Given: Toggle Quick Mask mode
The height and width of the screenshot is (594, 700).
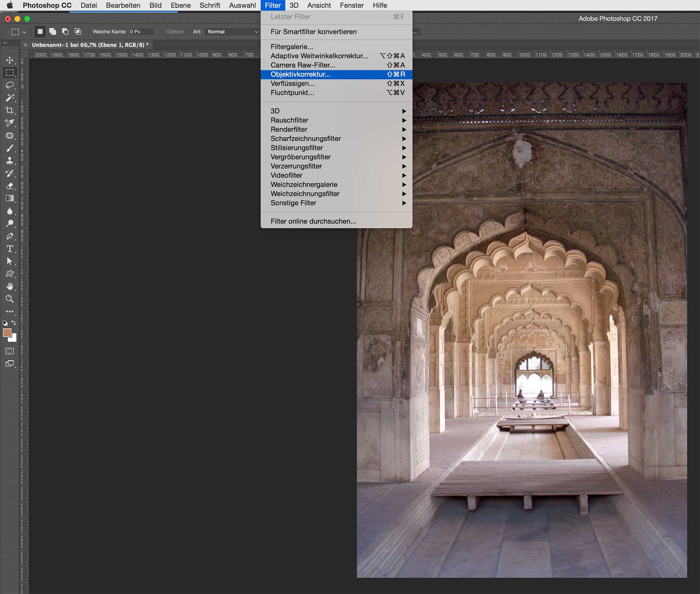Looking at the screenshot, I should click(10, 351).
